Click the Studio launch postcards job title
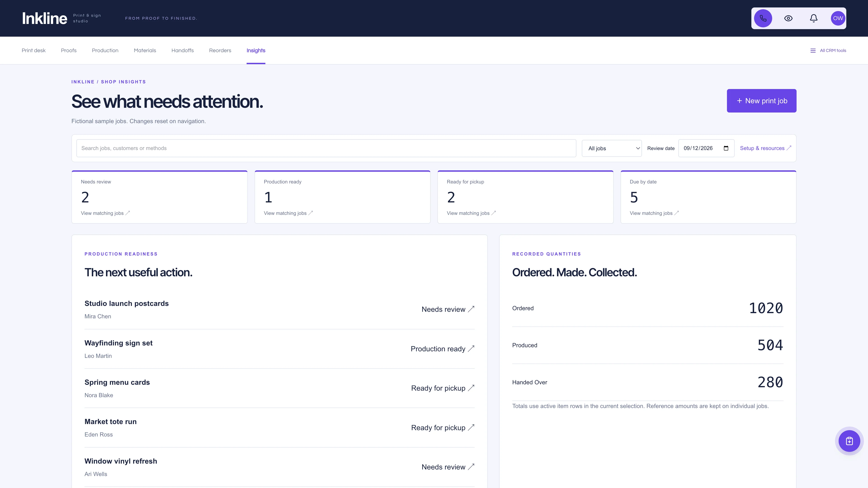 (x=126, y=303)
